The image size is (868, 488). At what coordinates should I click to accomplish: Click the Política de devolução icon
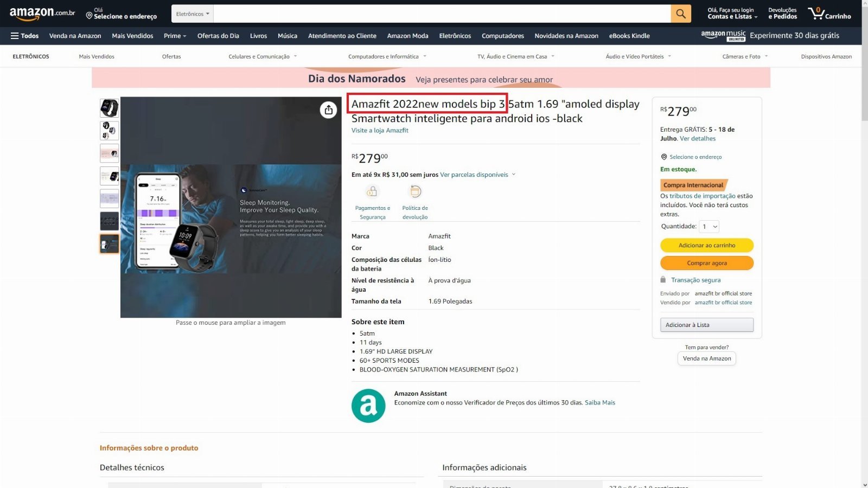coord(415,191)
